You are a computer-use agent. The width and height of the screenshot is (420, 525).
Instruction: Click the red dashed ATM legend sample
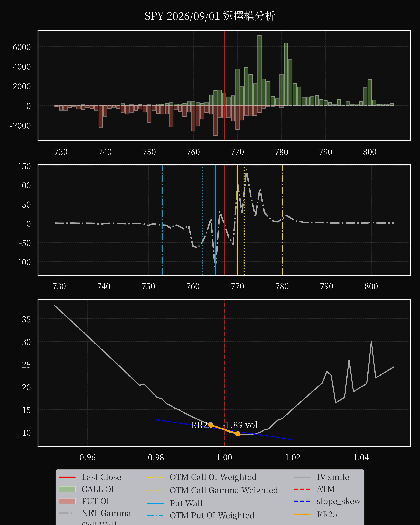pos(302,489)
